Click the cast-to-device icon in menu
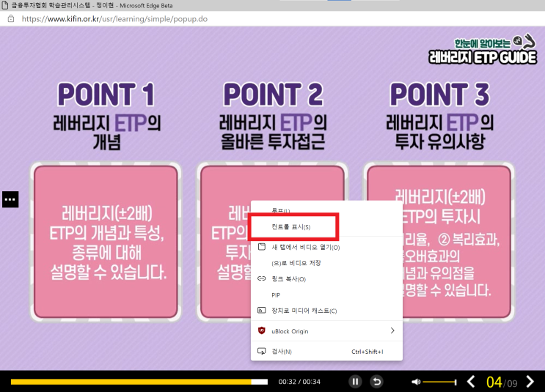 pos(261,310)
